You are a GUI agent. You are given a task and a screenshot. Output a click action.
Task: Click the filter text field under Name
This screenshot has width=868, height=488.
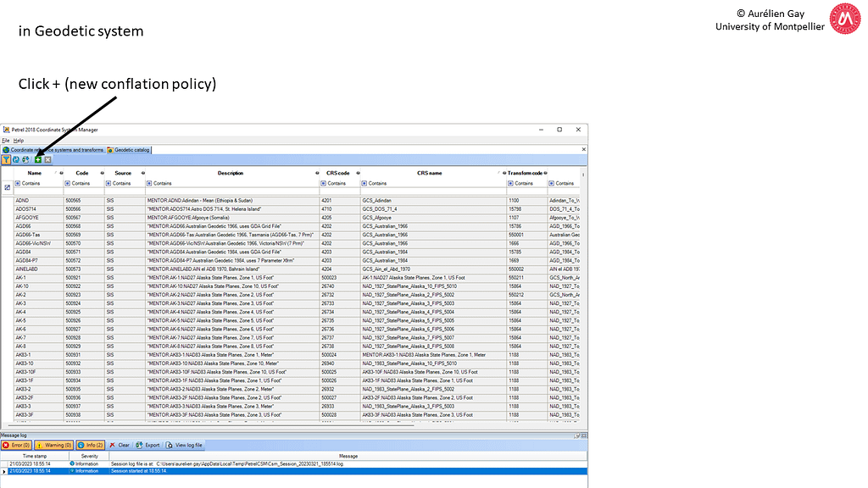[38, 191]
